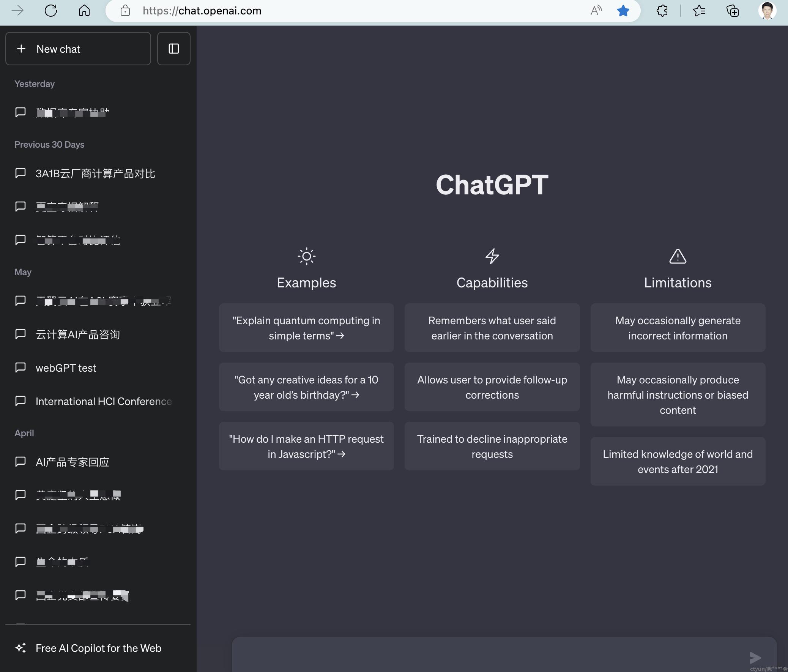Viewport: 788px width, 672px height.
Task: Click the site lock icon
Action: [x=125, y=11]
